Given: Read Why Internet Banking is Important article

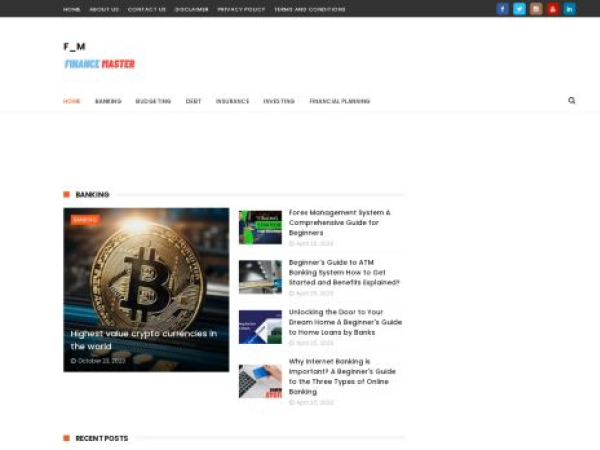Looking at the screenshot, I should point(342,376).
